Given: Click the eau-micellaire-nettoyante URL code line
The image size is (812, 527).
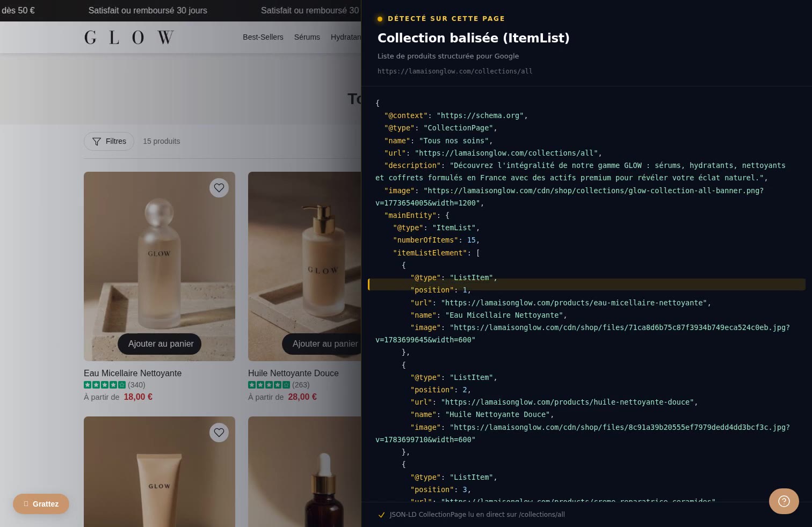Looking at the screenshot, I should 561,303.
